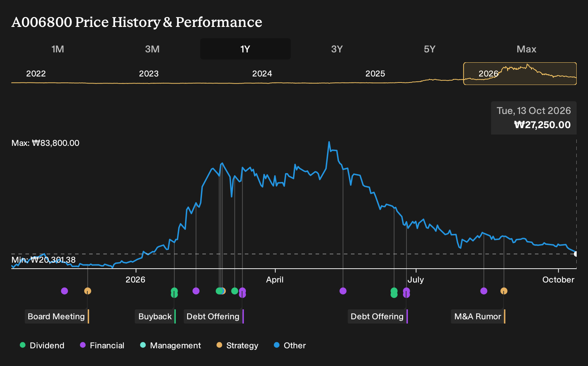The image size is (588, 366).
Task: Click the orange Board Meeting event dot
Action: tap(88, 291)
